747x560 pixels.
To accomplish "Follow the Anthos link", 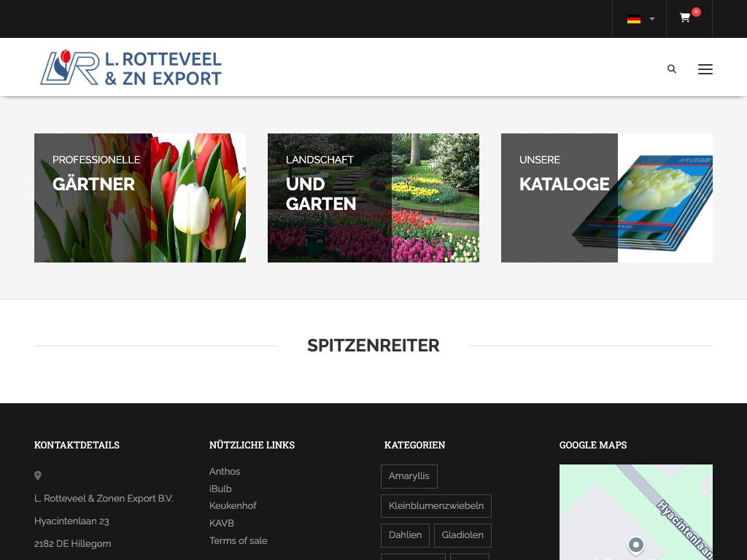I will coord(225,472).
